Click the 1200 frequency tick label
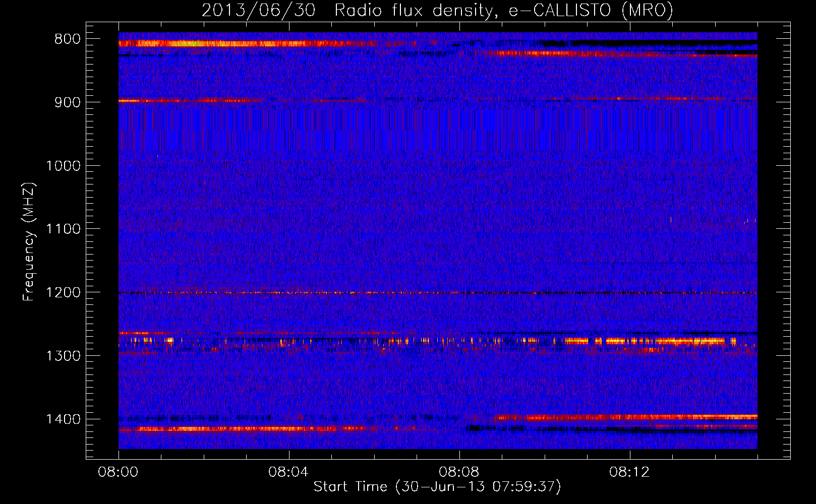This screenshot has width=816, height=504. click(x=63, y=293)
